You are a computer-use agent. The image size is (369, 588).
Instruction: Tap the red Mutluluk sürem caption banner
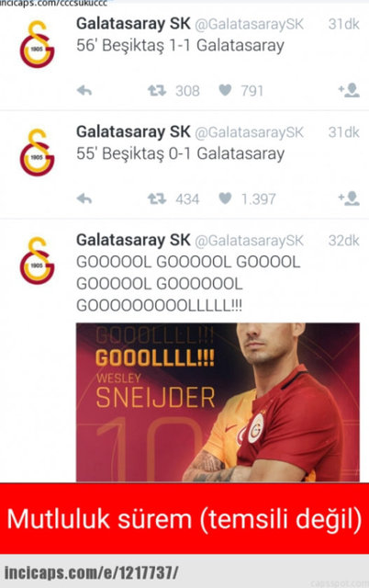click(184, 518)
